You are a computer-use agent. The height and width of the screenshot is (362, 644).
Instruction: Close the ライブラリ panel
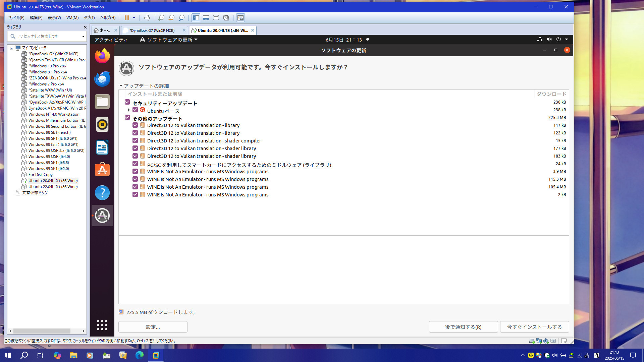click(x=85, y=27)
